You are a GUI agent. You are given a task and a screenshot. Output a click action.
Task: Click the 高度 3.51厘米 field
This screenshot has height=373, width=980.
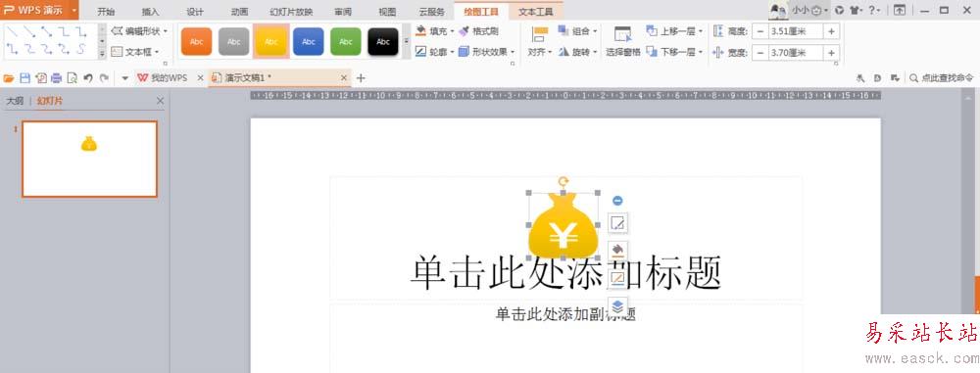(796, 31)
